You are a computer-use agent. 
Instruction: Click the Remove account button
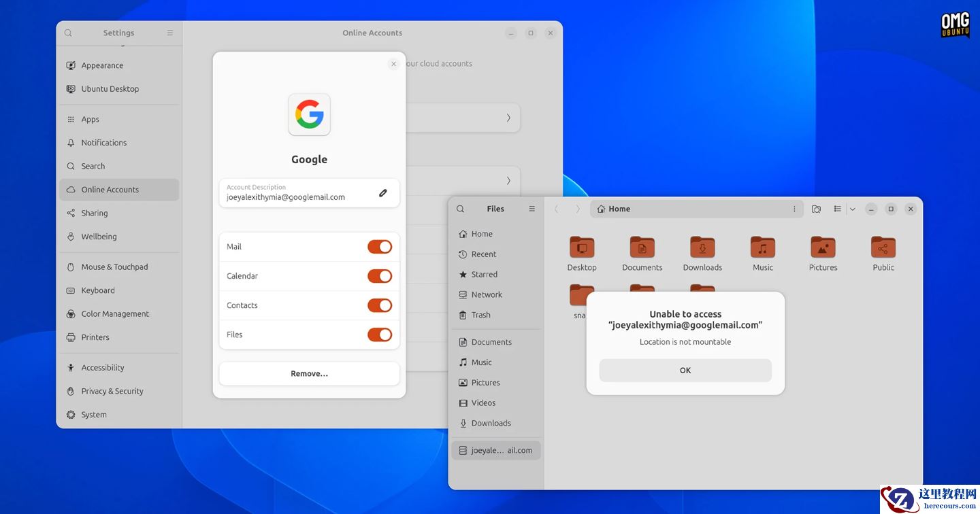click(x=309, y=373)
